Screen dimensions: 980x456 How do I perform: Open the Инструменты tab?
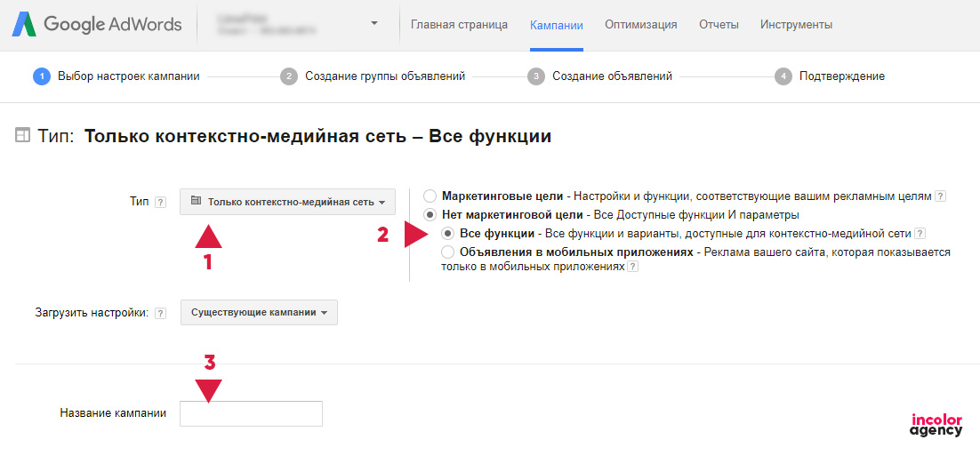click(x=796, y=25)
